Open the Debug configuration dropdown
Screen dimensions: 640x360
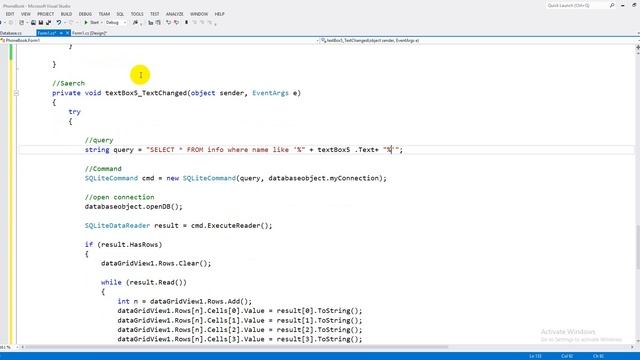coord(116,22)
